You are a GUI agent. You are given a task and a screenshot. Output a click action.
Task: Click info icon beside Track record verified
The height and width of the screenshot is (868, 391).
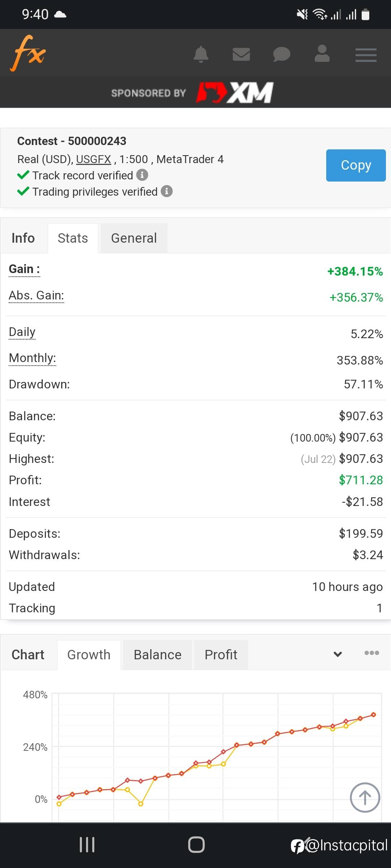142,175
